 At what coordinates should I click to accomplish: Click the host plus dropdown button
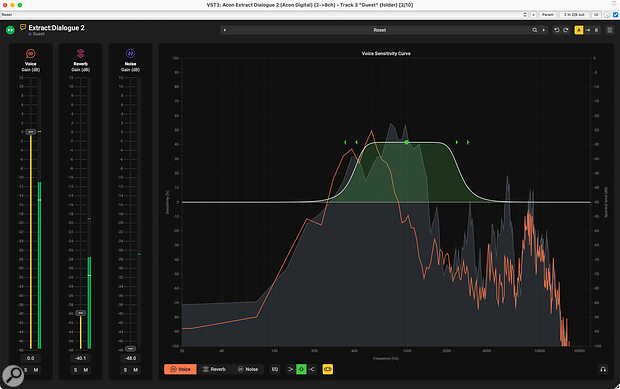pos(533,15)
